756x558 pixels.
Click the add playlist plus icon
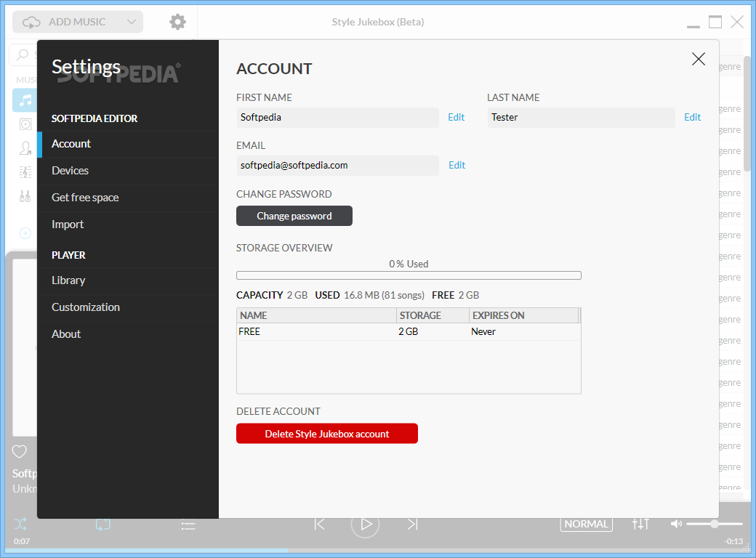point(25,233)
